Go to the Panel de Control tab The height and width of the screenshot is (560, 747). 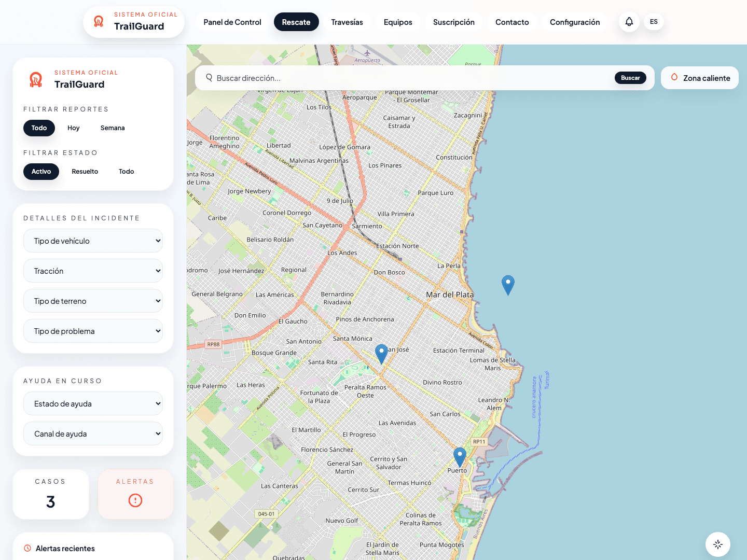click(x=232, y=22)
